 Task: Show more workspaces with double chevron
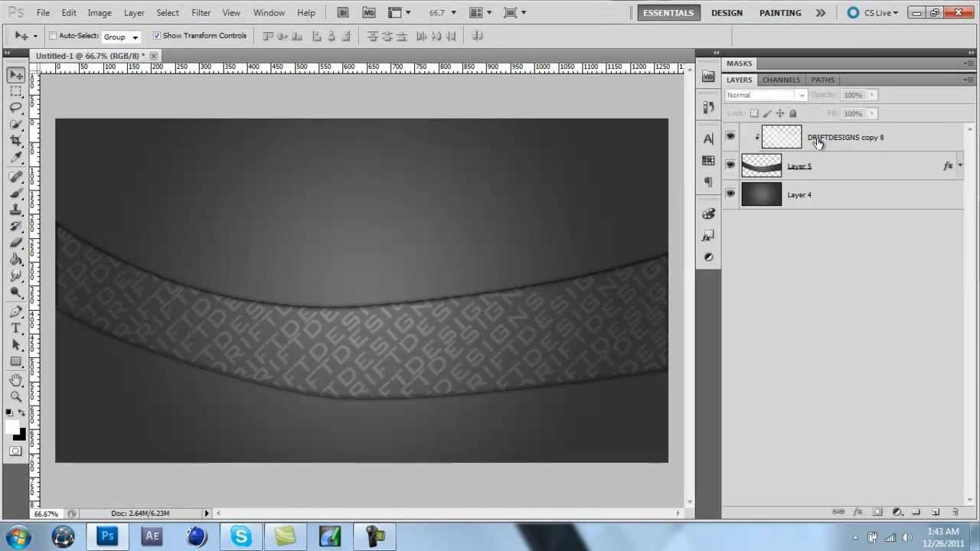[821, 13]
